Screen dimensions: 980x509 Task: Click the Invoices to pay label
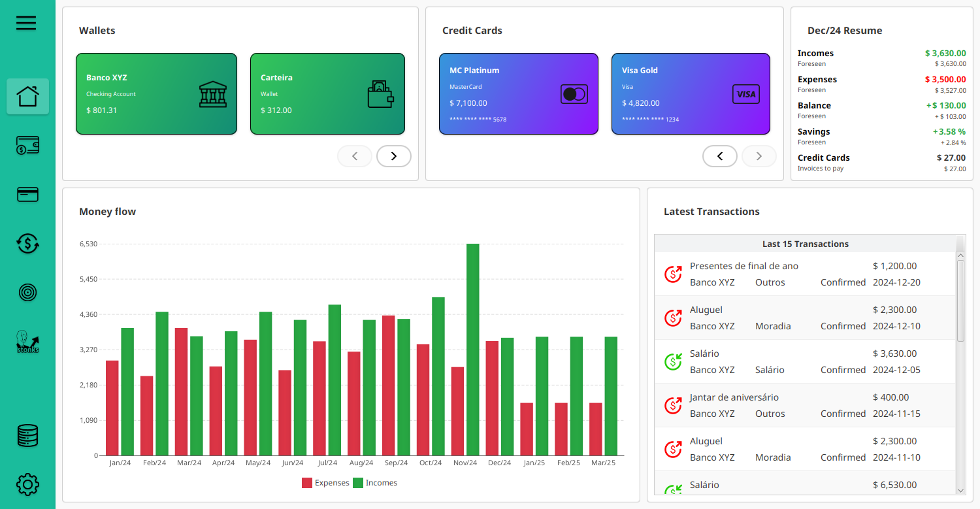pyautogui.click(x=821, y=169)
